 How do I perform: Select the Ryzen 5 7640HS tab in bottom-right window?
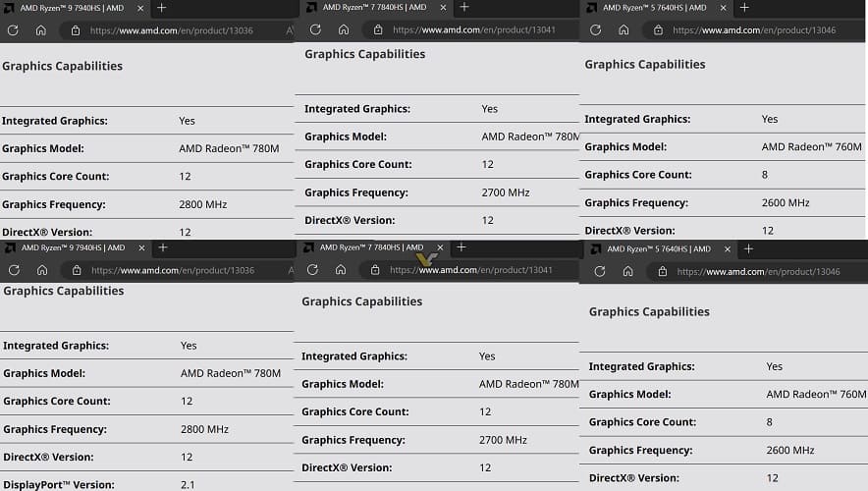tap(658, 249)
